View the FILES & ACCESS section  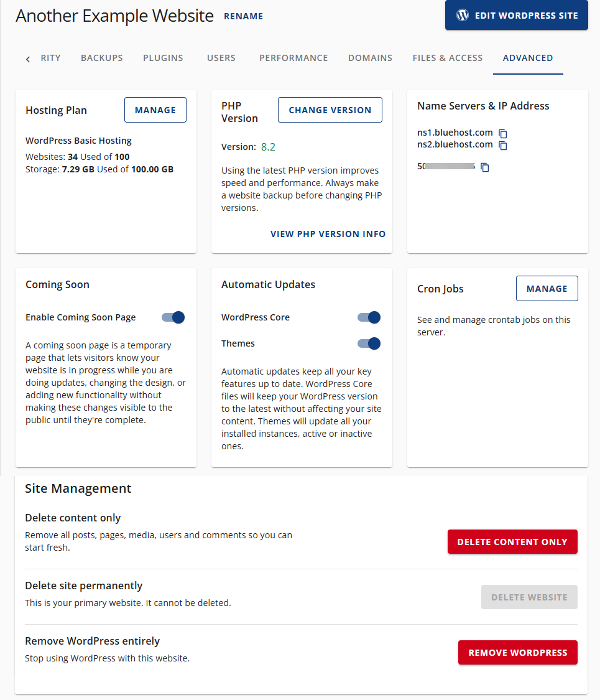(447, 57)
